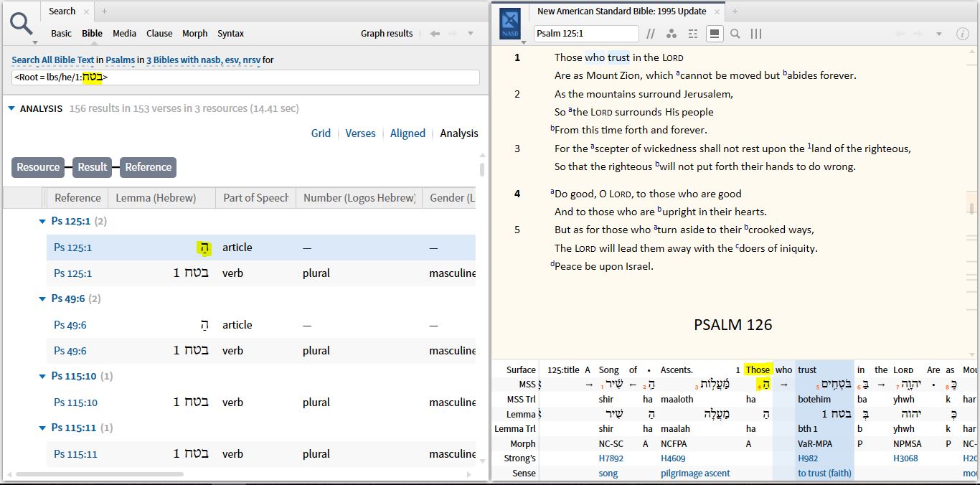Click the horizontal scrollbar under results table
980x485 pixels.
point(100,474)
